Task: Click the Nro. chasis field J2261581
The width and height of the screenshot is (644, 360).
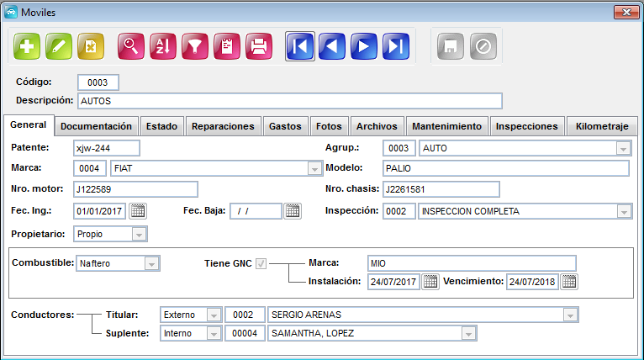Action: pyautogui.click(x=441, y=189)
